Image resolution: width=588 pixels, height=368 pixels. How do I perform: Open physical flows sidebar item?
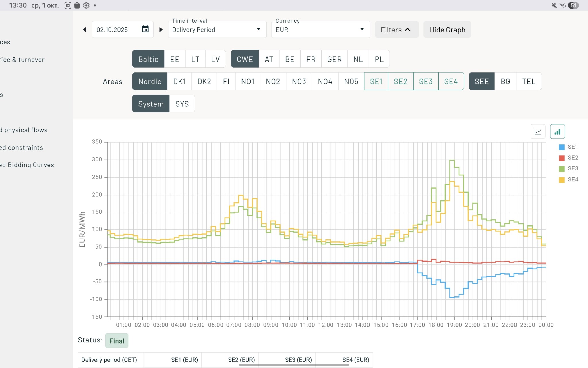pyautogui.click(x=24, y=130)
